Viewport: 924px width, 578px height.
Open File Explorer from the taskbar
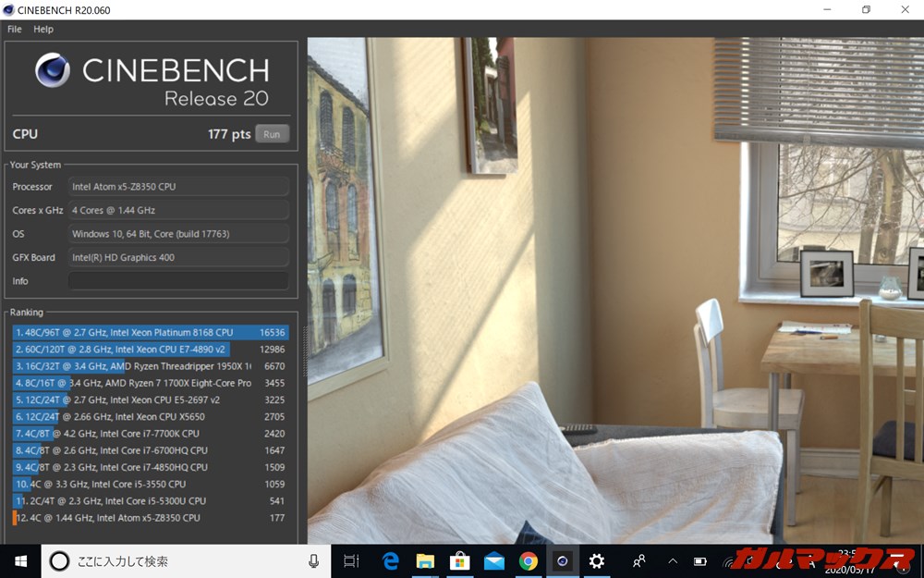point(425,560)
